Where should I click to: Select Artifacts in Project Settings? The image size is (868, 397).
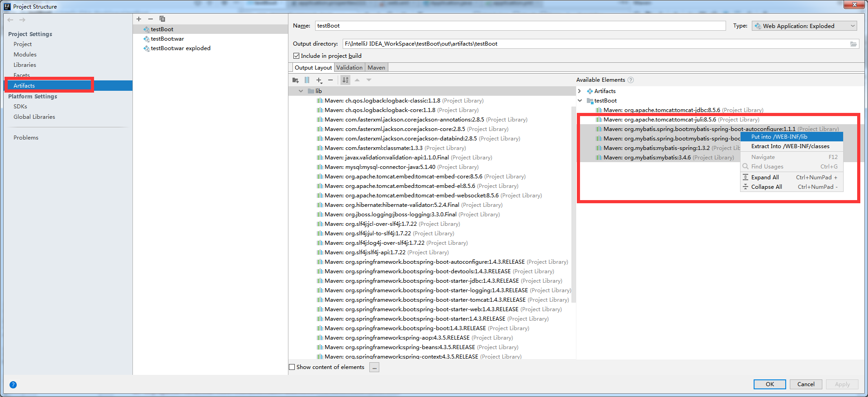68,86
